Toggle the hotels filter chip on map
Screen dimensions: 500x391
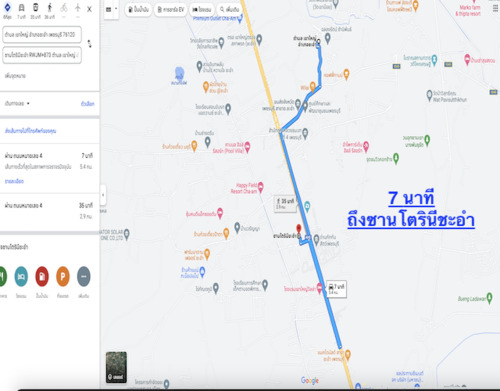pyautogui.click(x=202, y=10)
